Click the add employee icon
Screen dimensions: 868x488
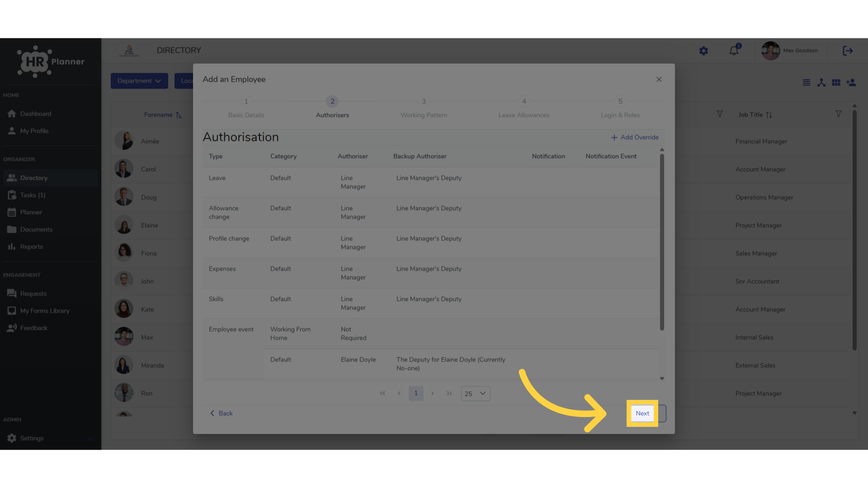pos(851,83)
